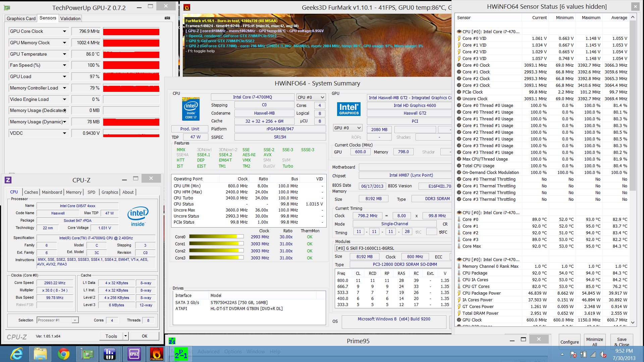Select the CPU Package Power sensor row
Viewport: 644px width, 362px height.
tap(542, 293)
